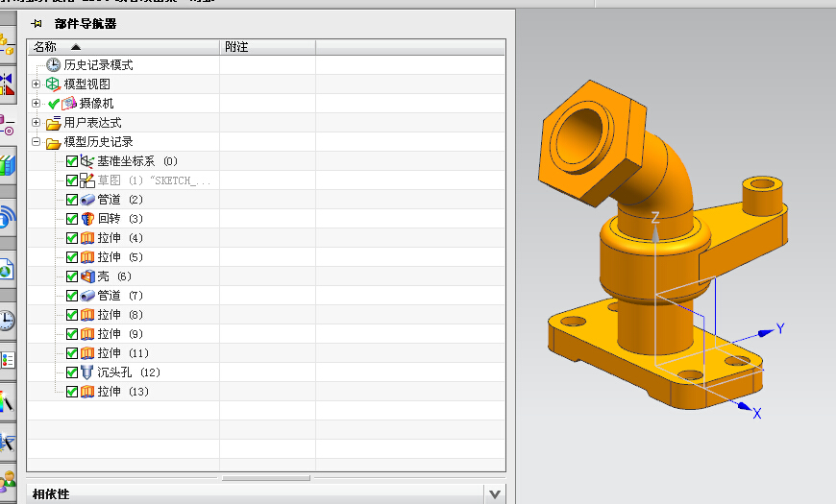This screenshot has height=504, width=836.
Task: Click the pin icon beside 部件导航器
Action: (x=37, y=23)
